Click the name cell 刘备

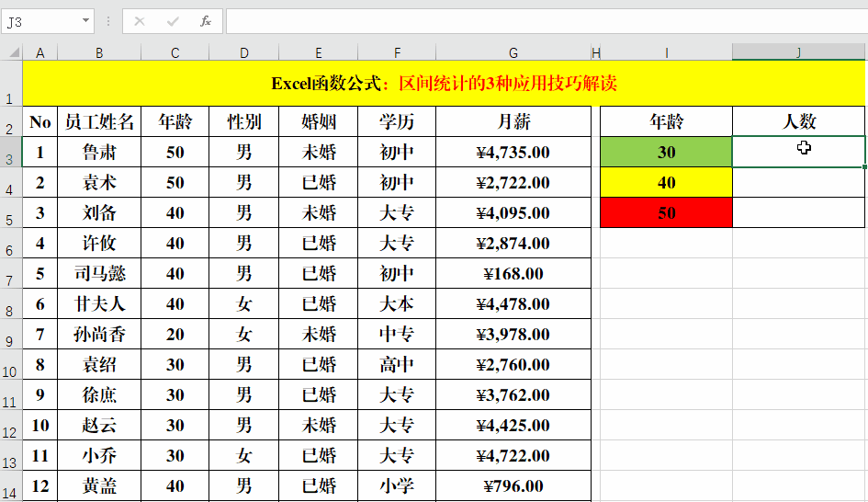coord(99,212)
